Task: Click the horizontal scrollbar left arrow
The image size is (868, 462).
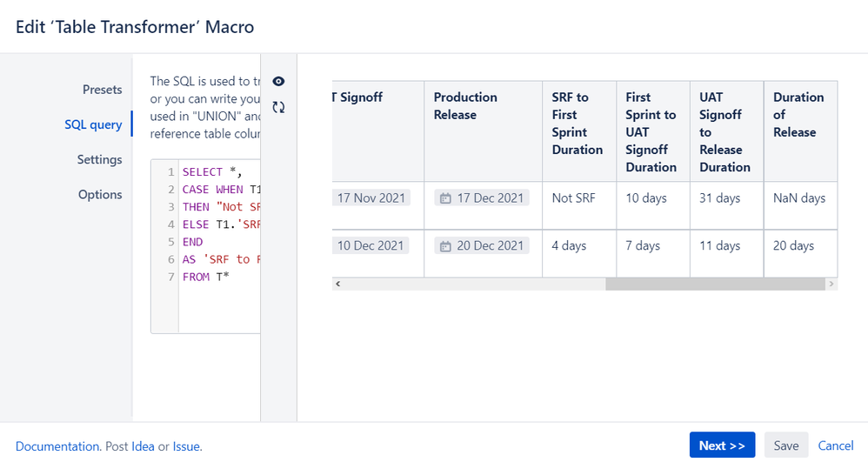Action: 337,284
